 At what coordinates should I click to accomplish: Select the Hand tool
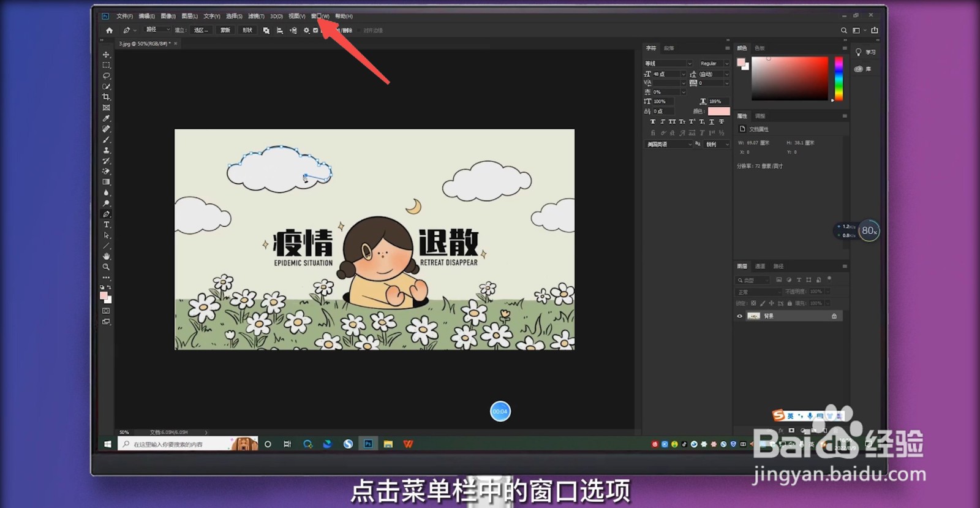click(x=106, y=256)
